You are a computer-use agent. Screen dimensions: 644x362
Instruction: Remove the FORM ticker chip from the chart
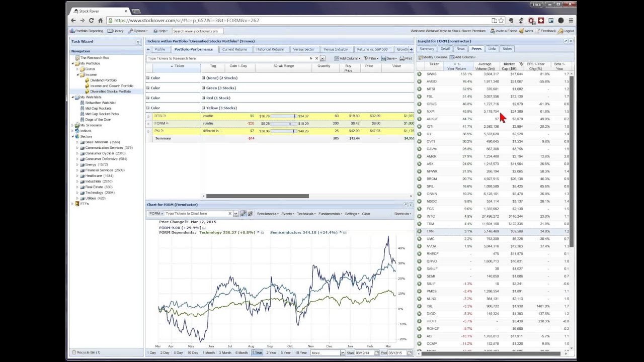coord(162,214)
